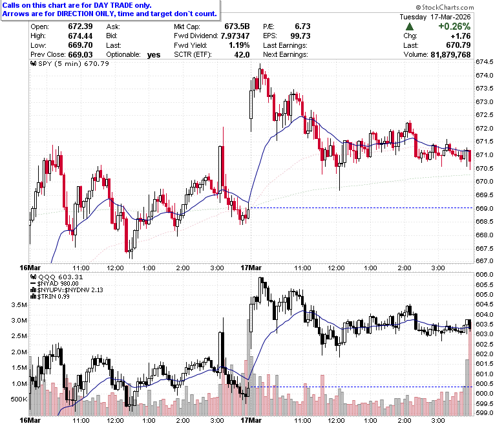Click the SPY candlestick legend icon
Image resolution: width=504 pixels, height=426 pixels.
point(33,63)
